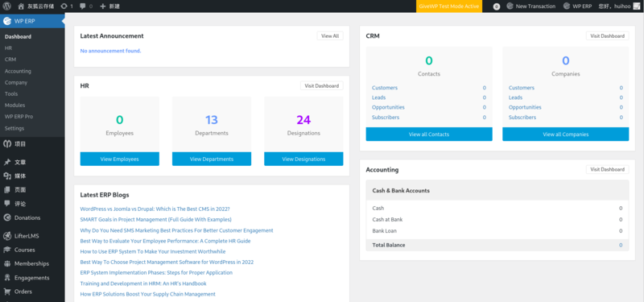This screenshot has height=302, width=644.
Task: Open Tools submenu item in sidebar
Action: [11, 93]
